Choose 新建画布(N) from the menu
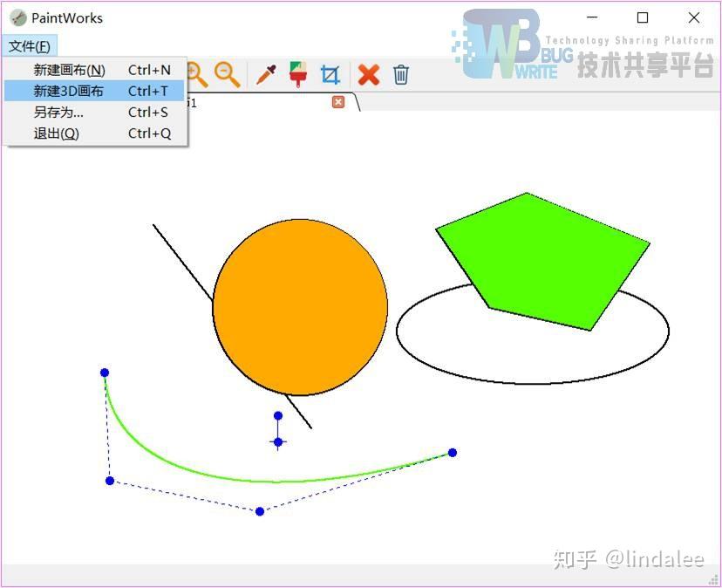 [70, 70]
